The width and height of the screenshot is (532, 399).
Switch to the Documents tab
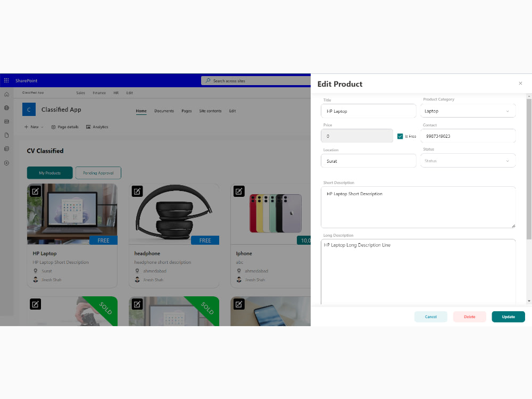pos(164,111)
